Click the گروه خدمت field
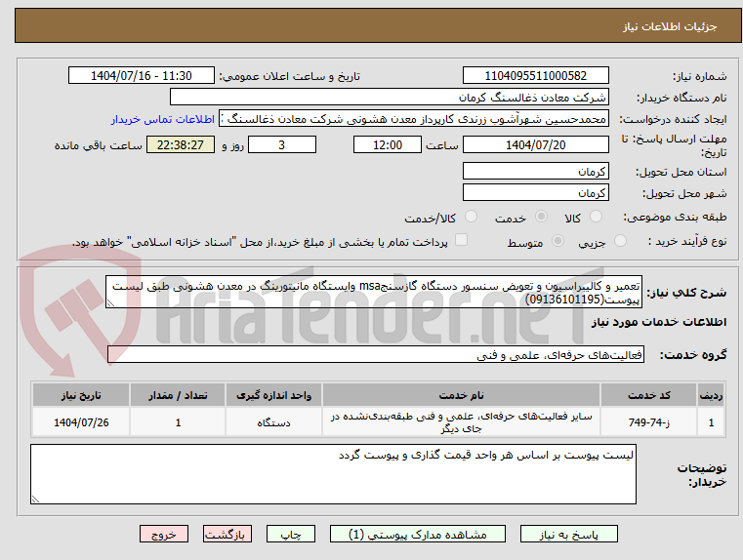The image size is (743, 560). [376, 354]
